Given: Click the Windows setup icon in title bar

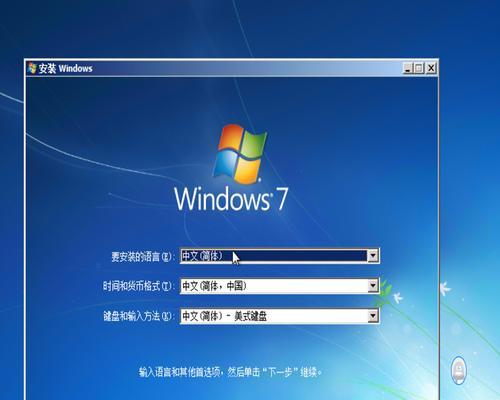Looking at the screenshot, I should point(32,68).
